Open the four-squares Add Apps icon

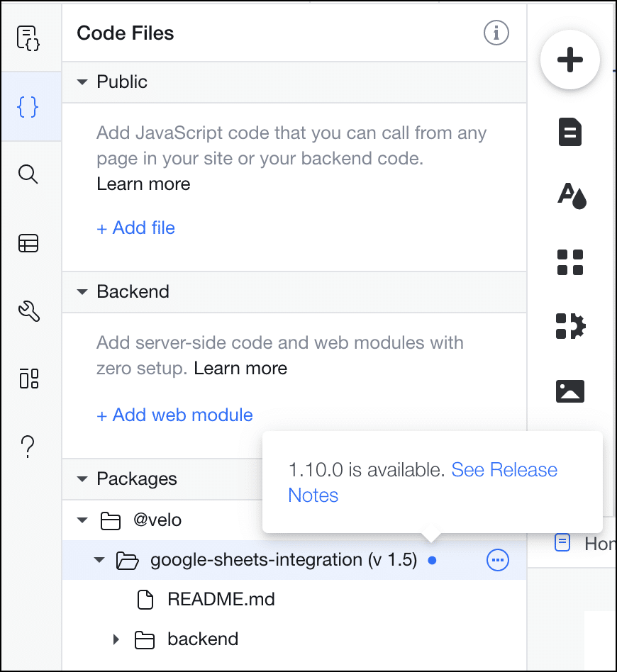[x=569, y=262]
